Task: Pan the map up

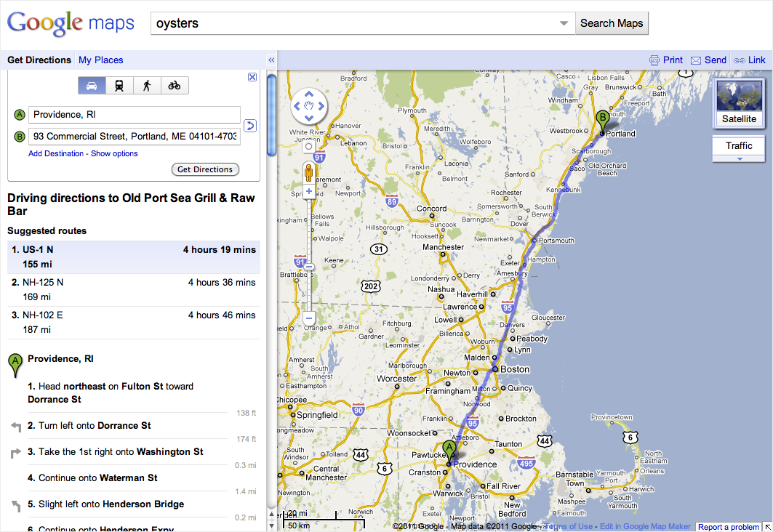Action: click(308, 94)
